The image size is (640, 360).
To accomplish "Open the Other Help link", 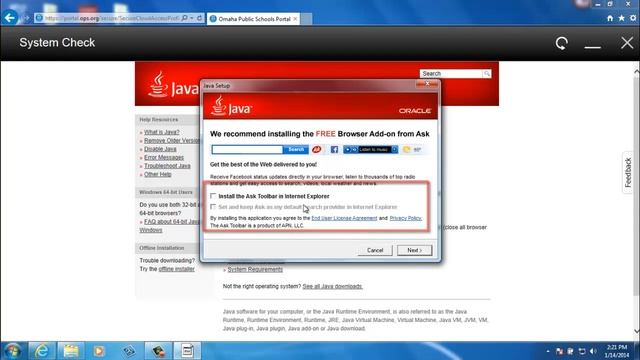I will click(158, 174).
